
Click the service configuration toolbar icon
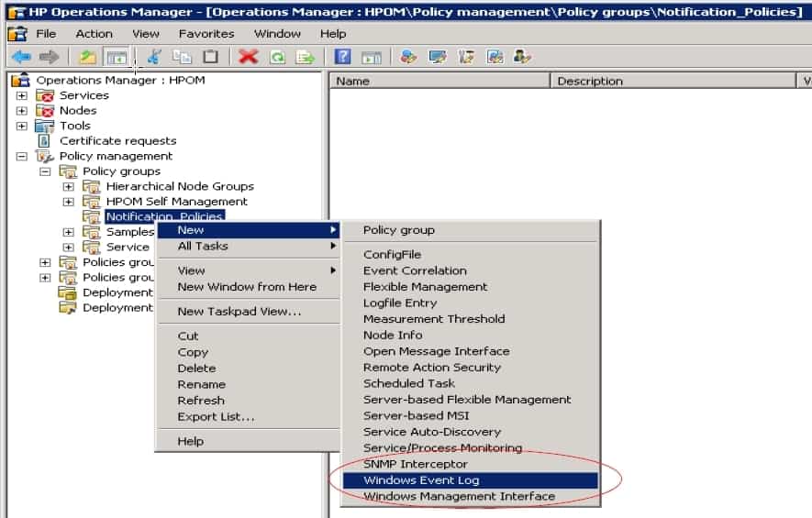click(x=408, y=57)
